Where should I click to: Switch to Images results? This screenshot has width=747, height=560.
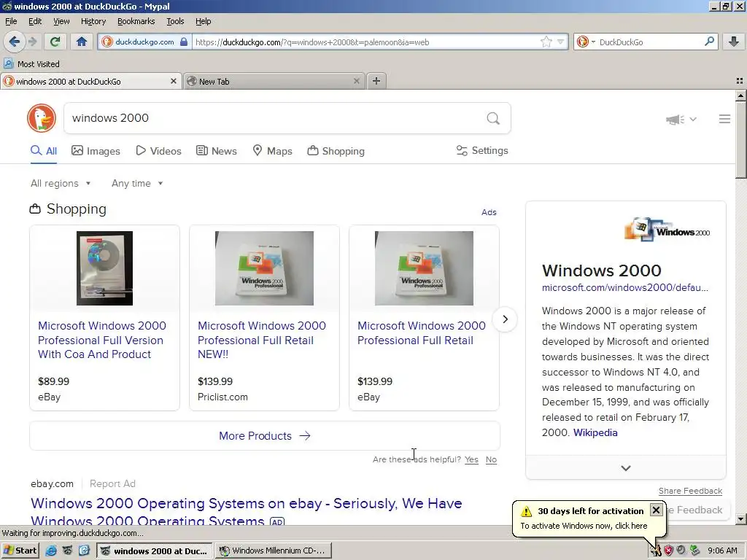[x=96, y=151]
